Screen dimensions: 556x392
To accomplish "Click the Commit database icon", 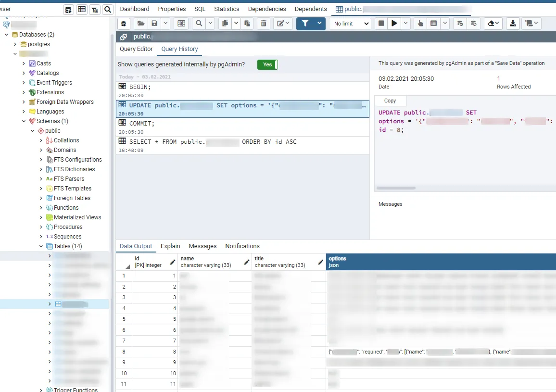I will click(x=460, y=24).
